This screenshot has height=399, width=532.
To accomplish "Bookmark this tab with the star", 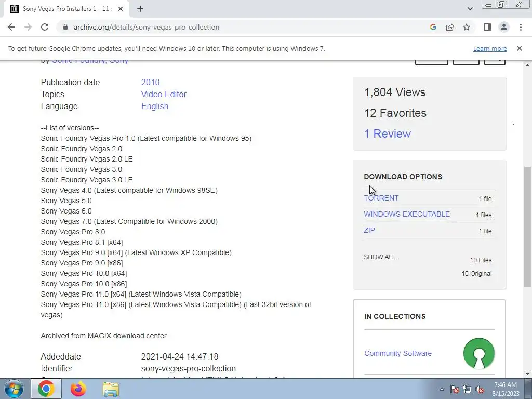I will [x=467, y=27].
